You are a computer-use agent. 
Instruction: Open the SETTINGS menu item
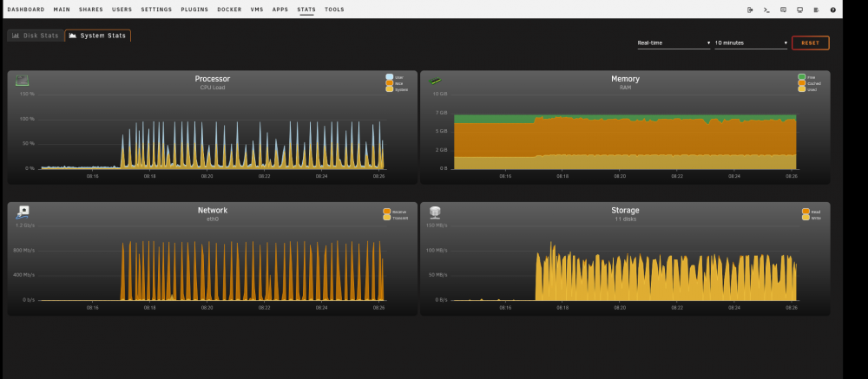tap(156, 10)
